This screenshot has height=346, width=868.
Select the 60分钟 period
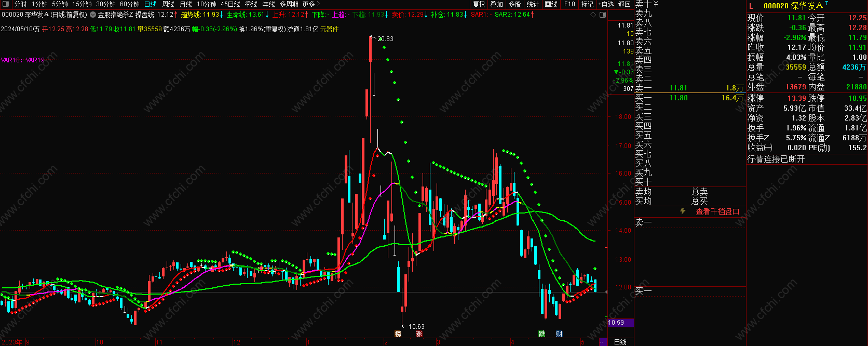point(130,4)
